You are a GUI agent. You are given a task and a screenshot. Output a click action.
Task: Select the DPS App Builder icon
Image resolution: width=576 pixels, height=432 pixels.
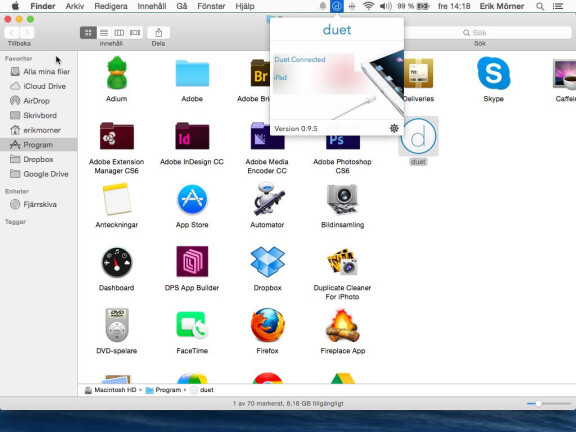[x=192, y=262]
